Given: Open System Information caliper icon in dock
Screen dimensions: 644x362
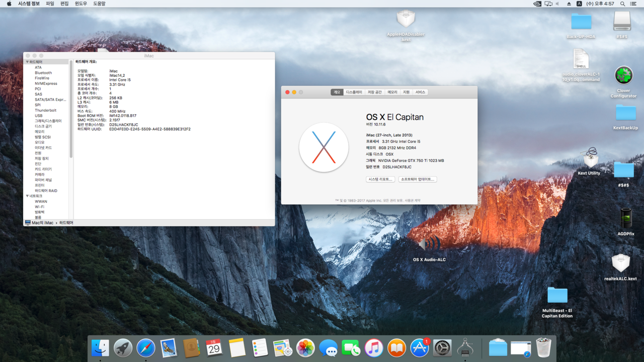Looking at the screenshot, I should pyautogui.click(x=465, y=348).
